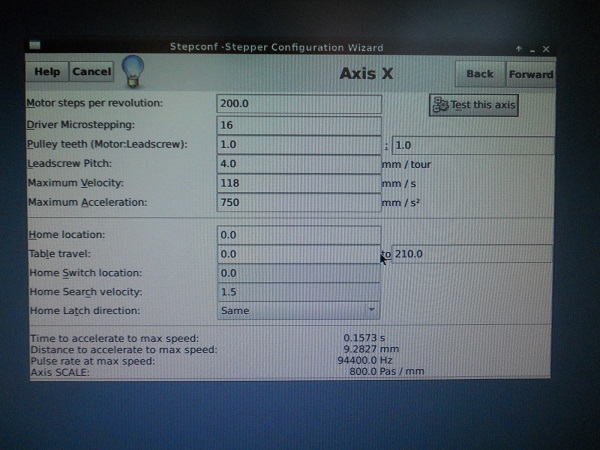The image size is (600, 450).
Task: Click Axis SCALE label
Action: [60, 372]
